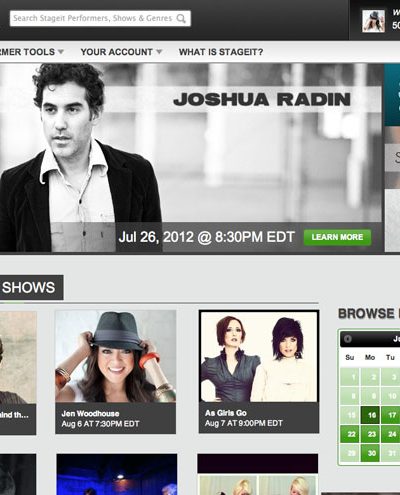Open the Your Account menu
400x495 pixels.
tap(116, 52)
